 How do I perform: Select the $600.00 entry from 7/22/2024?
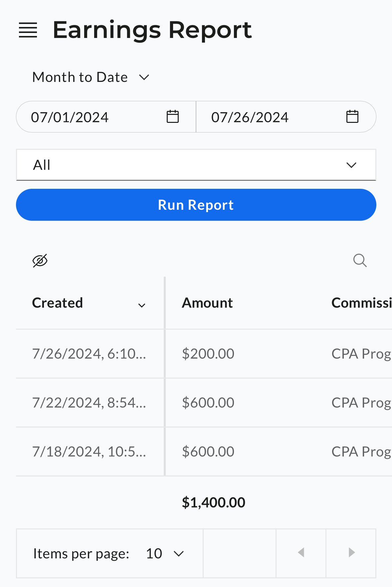click(208, 403)
